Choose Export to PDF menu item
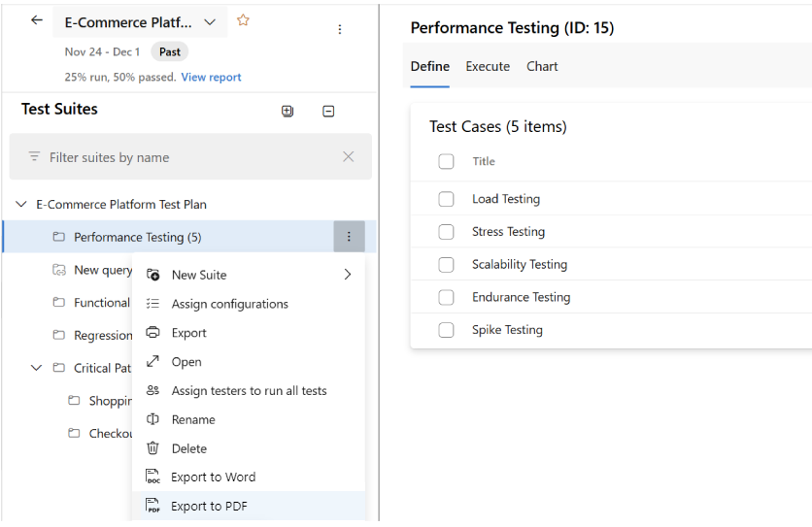The image size is (812, 527). point(209,506)
